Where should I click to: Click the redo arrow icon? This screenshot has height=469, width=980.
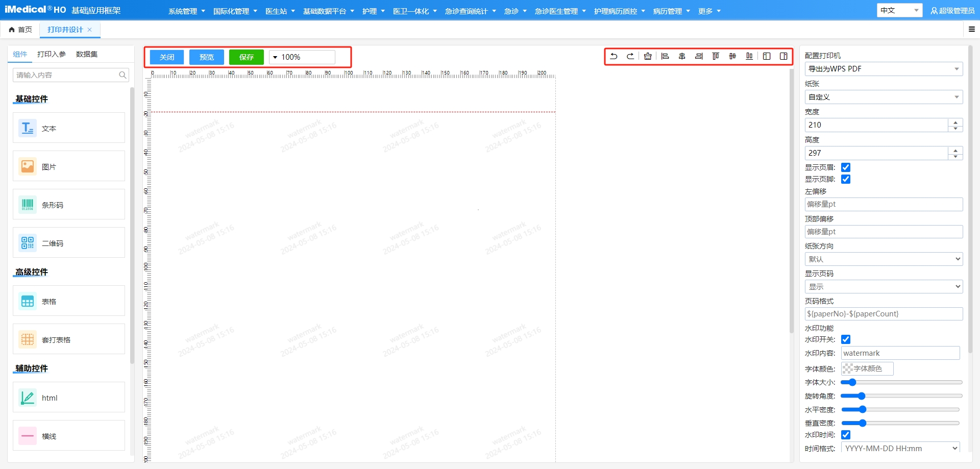[x=630, y=56]
